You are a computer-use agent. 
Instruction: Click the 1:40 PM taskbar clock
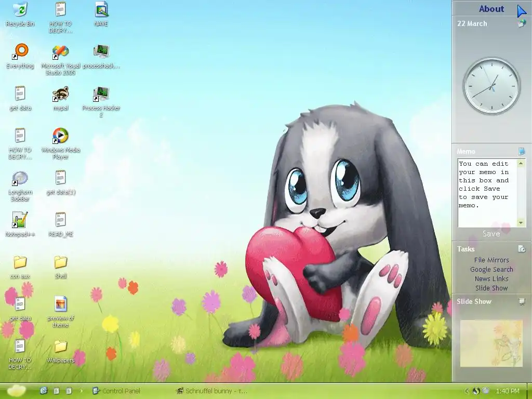click(508, 391)
